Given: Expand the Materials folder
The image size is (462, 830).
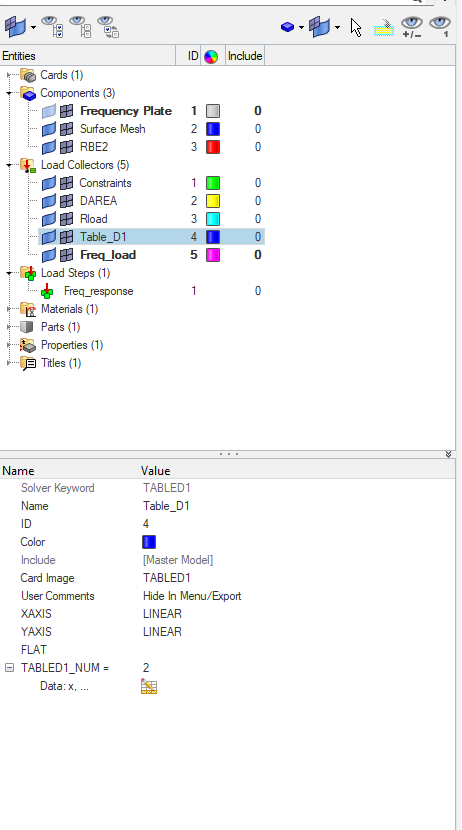Looking at the screenshot, I should click(9, 309).
